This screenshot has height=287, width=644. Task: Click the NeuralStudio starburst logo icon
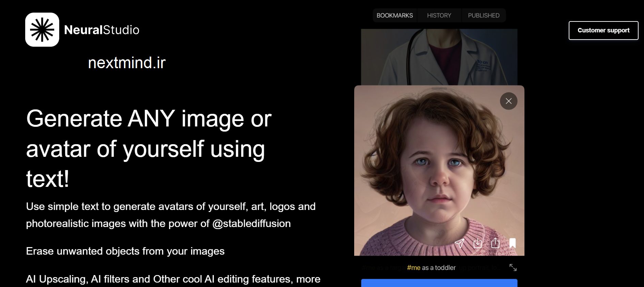(42, 30)
